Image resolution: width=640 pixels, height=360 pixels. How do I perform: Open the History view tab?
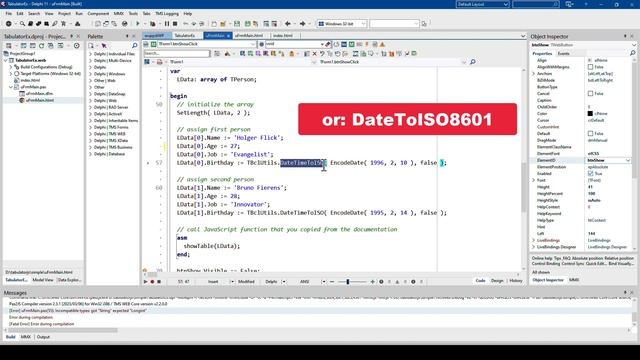pyautogui.click(x=516, y=280)
